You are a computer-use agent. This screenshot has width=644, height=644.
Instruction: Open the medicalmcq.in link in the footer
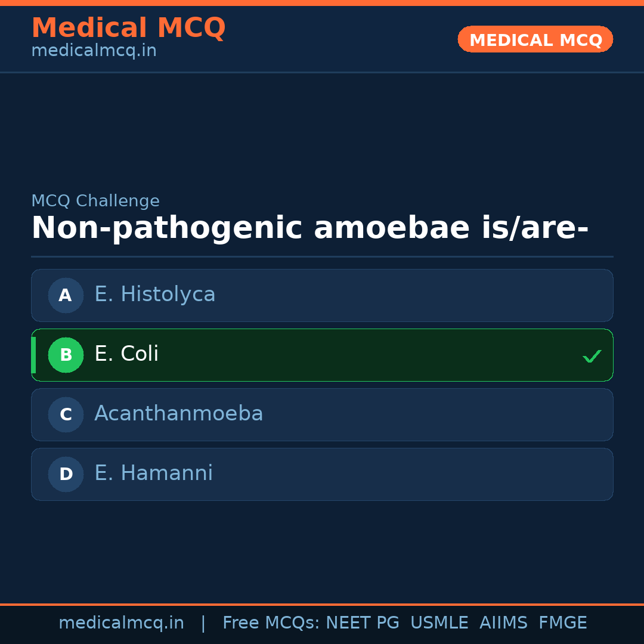(x=122, y=623)
